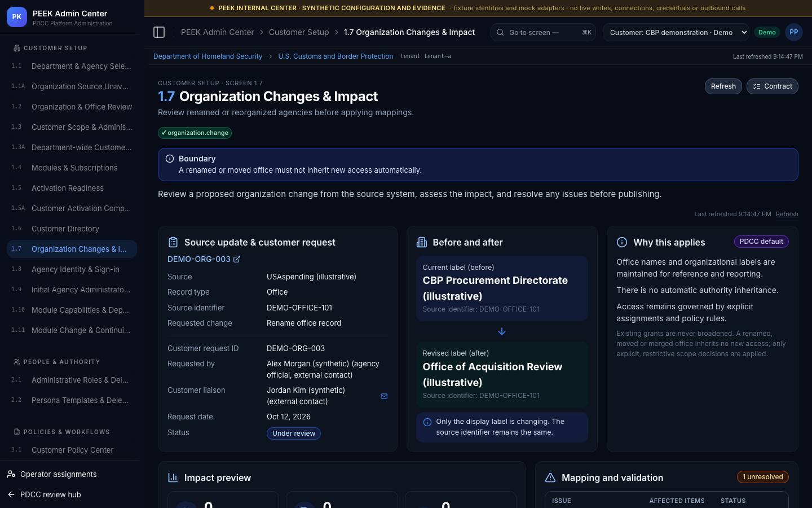The image size is (812, 508).
Task: Click the Operator assignments person icon
Action: [11, 474]
